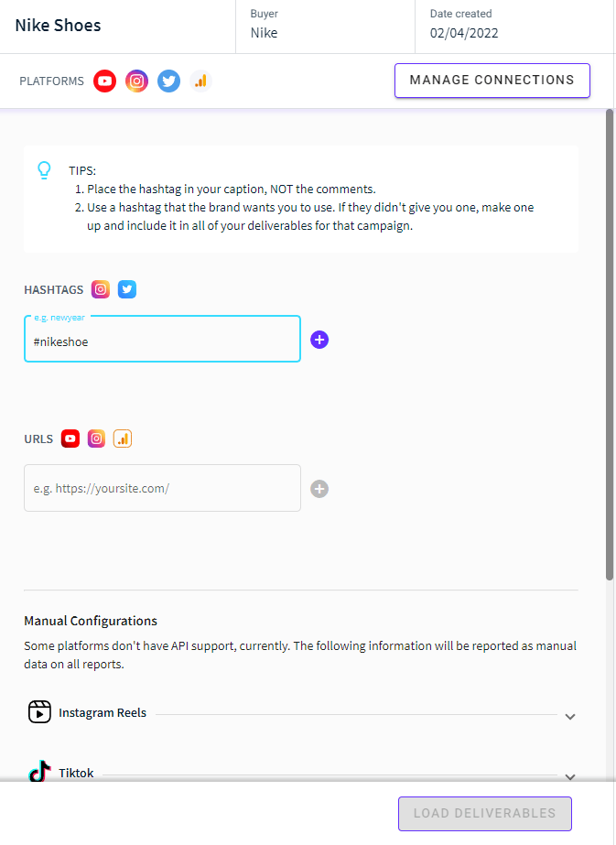Click Twitter icon next to Hashtags
The width and height of the screenshot is (616, 845).
(x=127, y=289)
